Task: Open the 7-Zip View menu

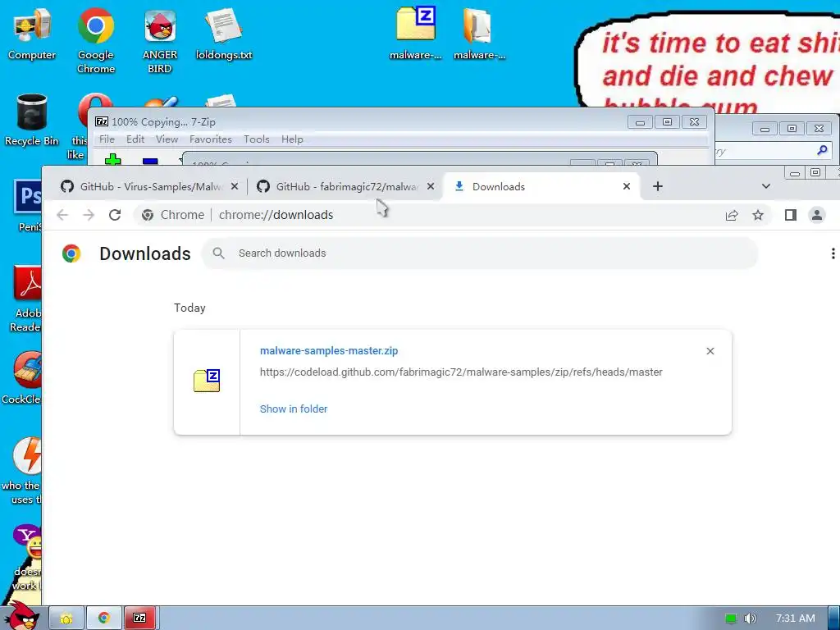Action: (167, 139)
